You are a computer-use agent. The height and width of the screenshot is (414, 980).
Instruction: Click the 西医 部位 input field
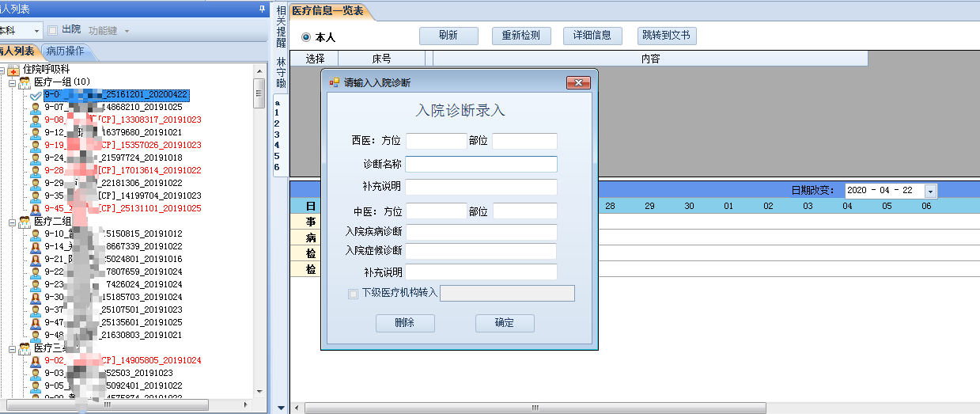coord(524,141)
